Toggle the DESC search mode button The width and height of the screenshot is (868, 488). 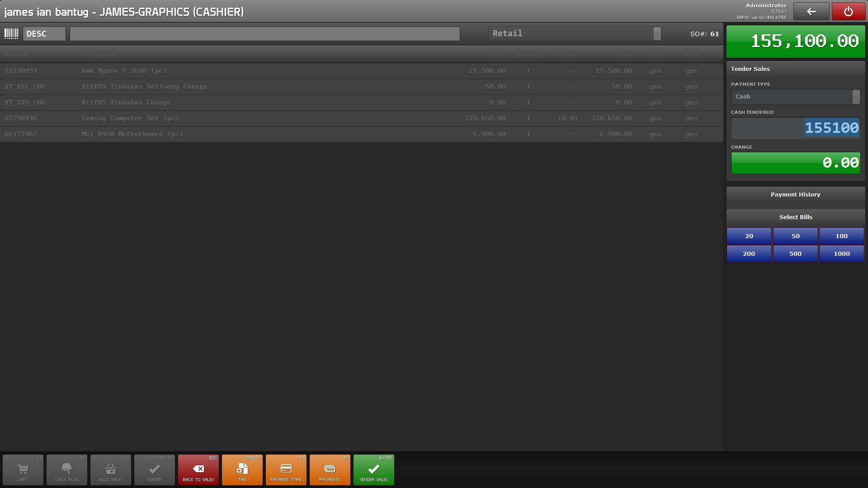coord(44,34)
